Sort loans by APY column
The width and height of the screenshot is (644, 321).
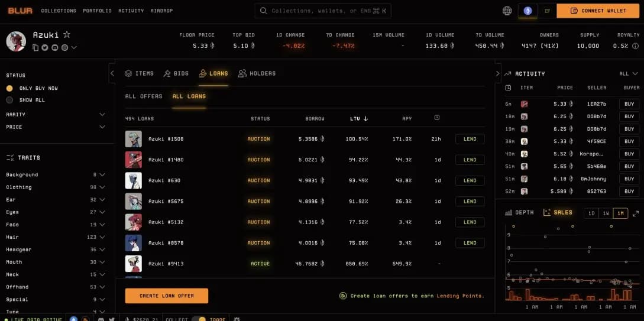[x=407, y=119]
